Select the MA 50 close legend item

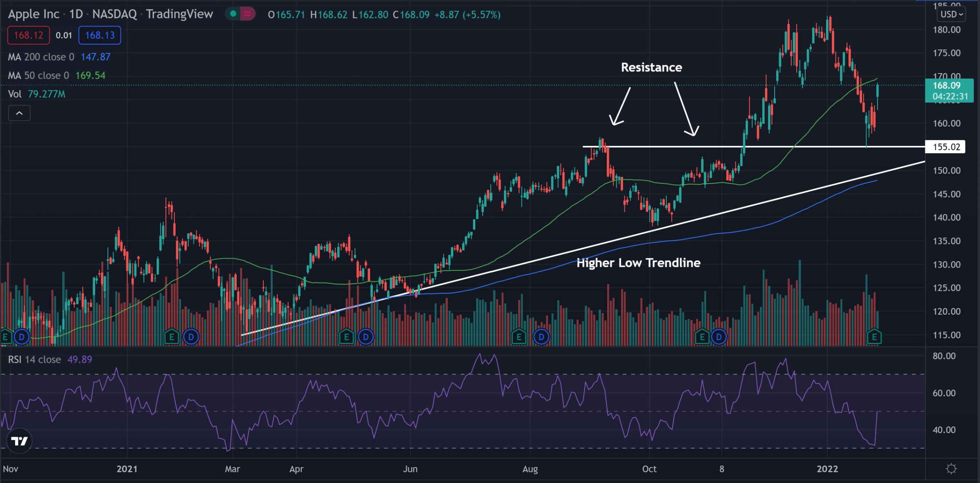click(x=38, y=76)
